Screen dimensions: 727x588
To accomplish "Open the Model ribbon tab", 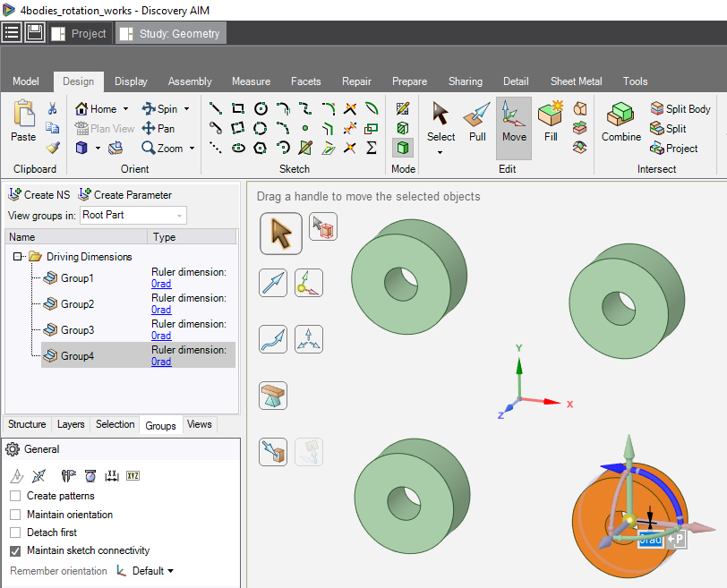I will (x=26, y=81).
